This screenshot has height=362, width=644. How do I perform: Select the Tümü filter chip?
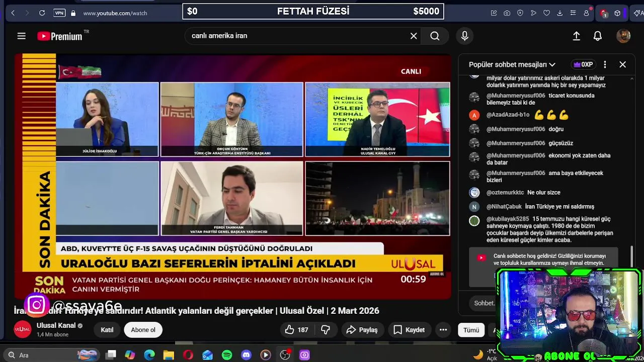471,330
